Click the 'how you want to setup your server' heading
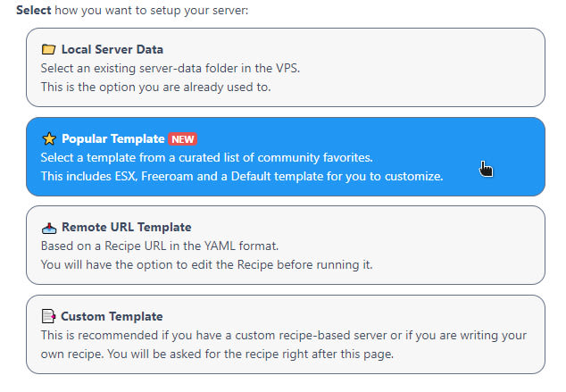Viewport: 566px width, 392px height. pos(151,10)
